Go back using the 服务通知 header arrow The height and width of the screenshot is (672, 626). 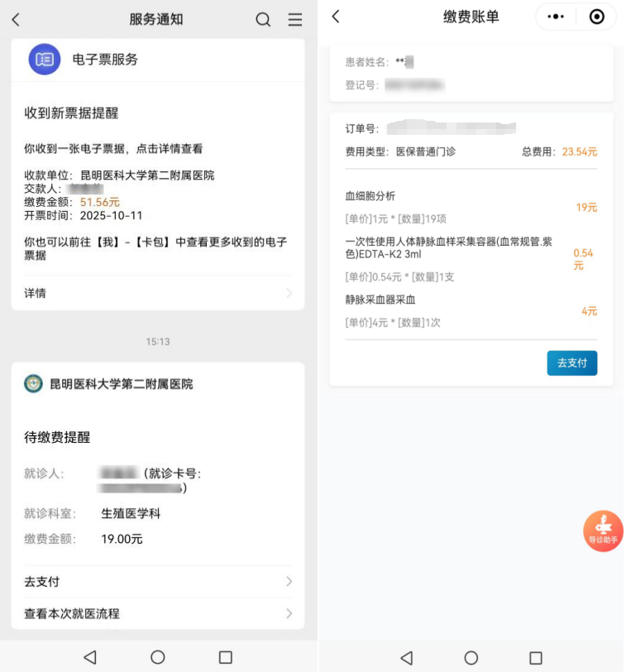coord(16,20)
